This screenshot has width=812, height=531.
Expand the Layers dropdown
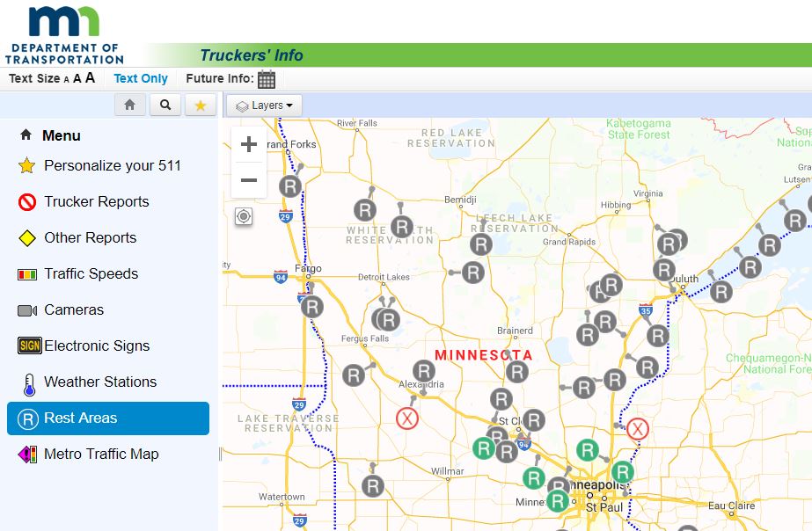[265, 105]
